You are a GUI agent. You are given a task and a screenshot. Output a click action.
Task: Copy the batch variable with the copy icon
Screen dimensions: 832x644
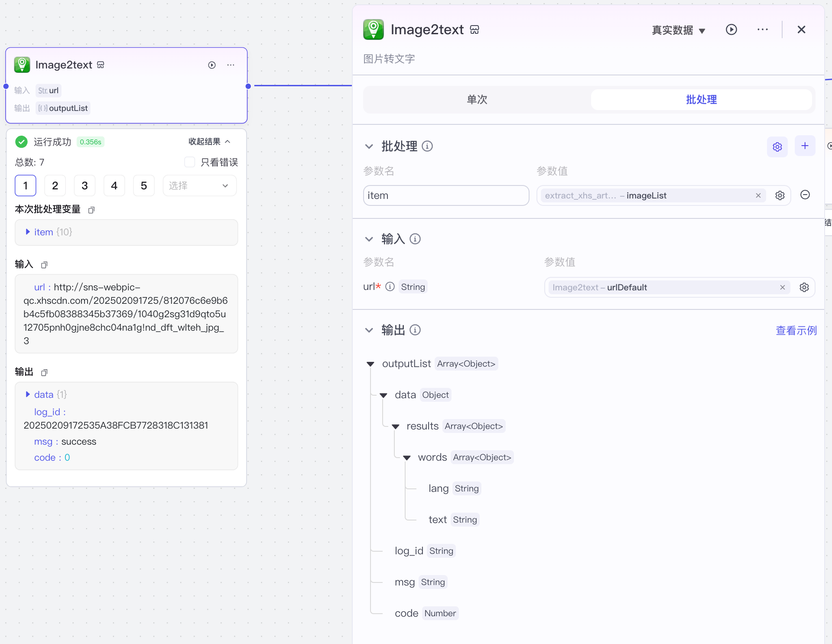tap(91, 210)
